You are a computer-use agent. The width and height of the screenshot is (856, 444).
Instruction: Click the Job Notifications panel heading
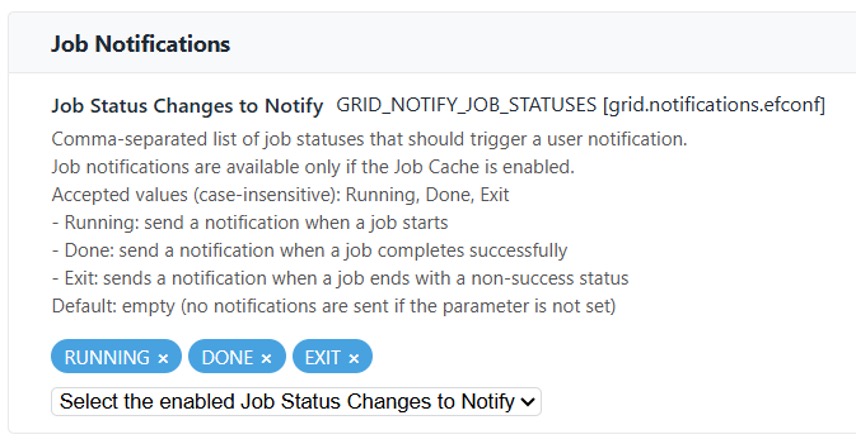(140, 44)
